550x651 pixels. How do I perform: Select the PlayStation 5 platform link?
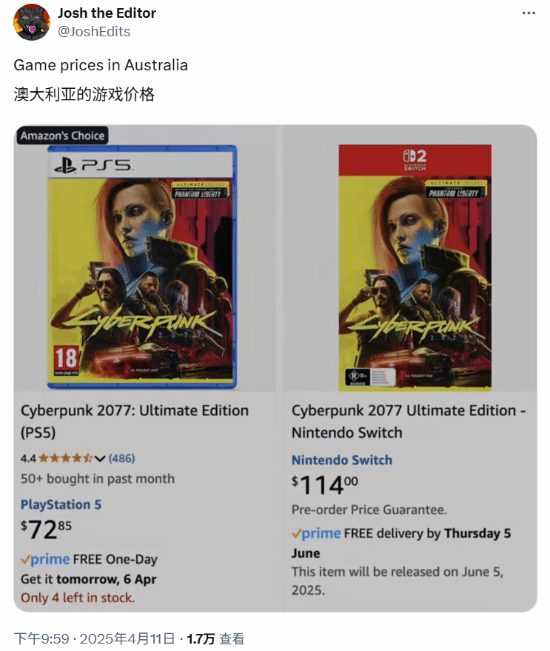click(61, 504)
